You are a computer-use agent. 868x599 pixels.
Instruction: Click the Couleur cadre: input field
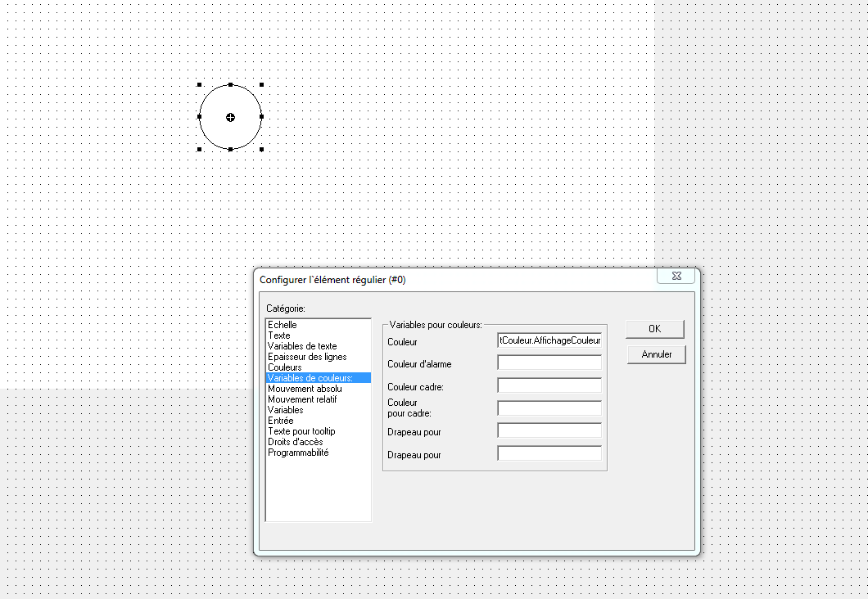coord(549,385)
